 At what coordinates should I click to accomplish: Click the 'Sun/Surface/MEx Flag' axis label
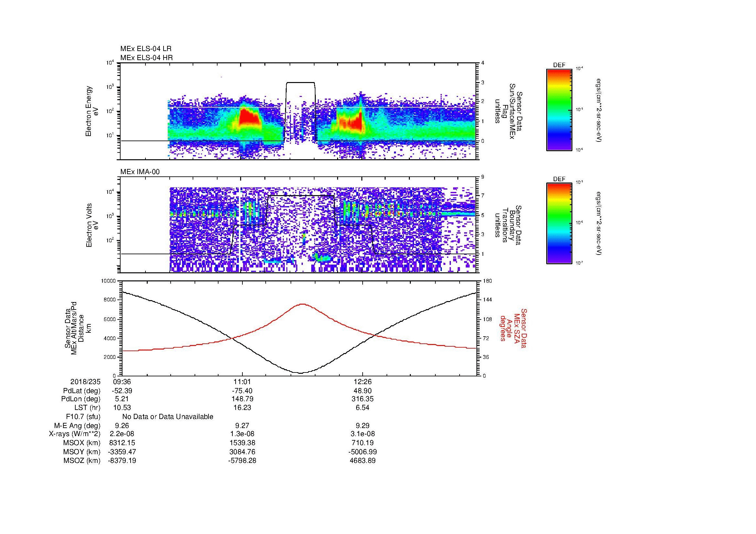point(509,111)
